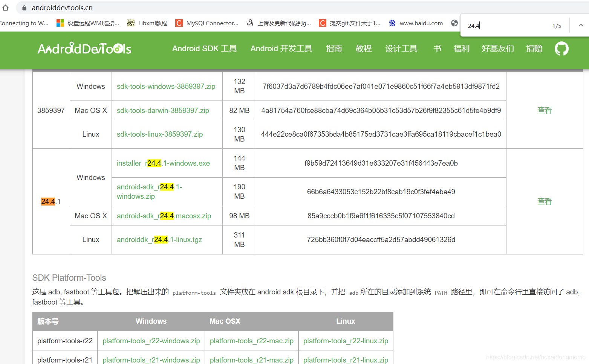Open the 好基友们 menu item
This screenshot has width=589, height=364.
498,49
